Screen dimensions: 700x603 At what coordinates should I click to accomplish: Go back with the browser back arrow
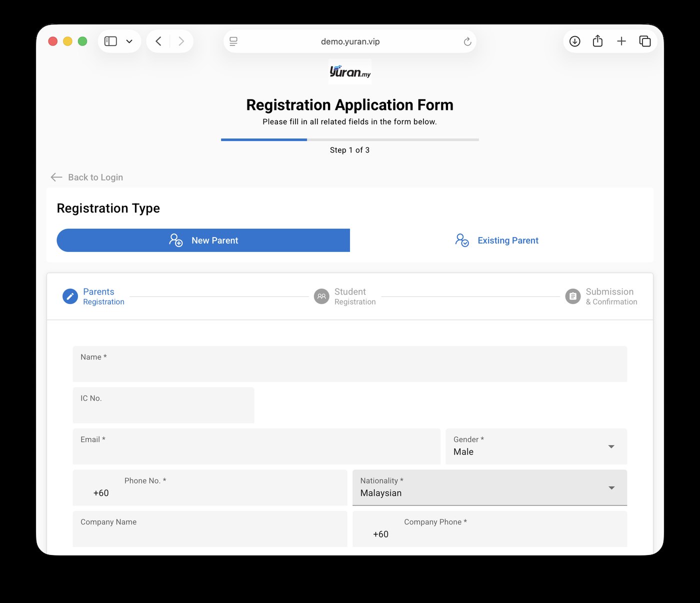click(x=158, y=41)
